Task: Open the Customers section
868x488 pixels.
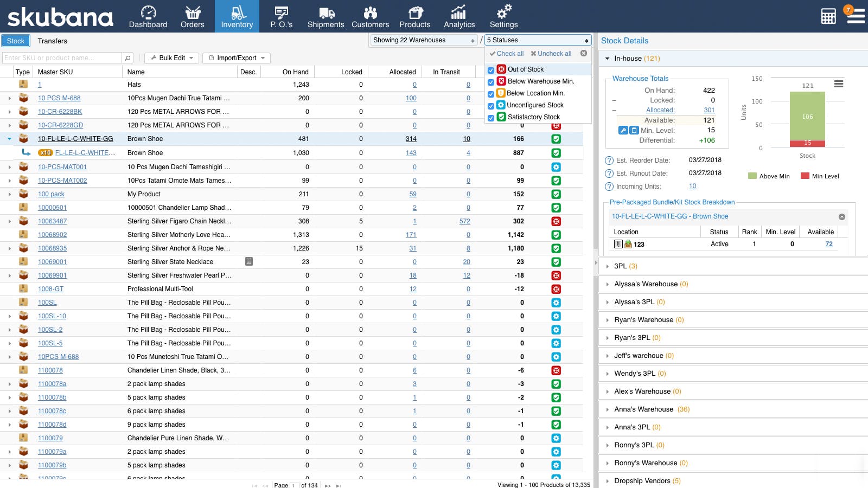Action: (x=371, y=16)
